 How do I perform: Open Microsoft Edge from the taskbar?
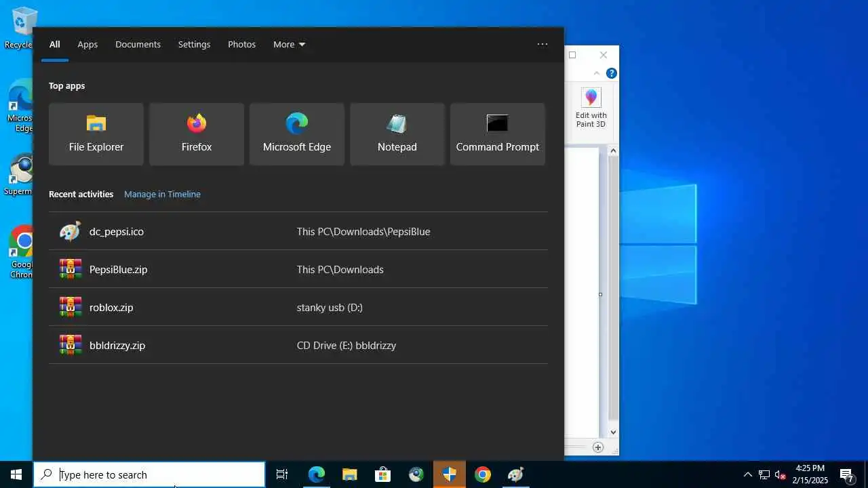(x=317, y=474)
